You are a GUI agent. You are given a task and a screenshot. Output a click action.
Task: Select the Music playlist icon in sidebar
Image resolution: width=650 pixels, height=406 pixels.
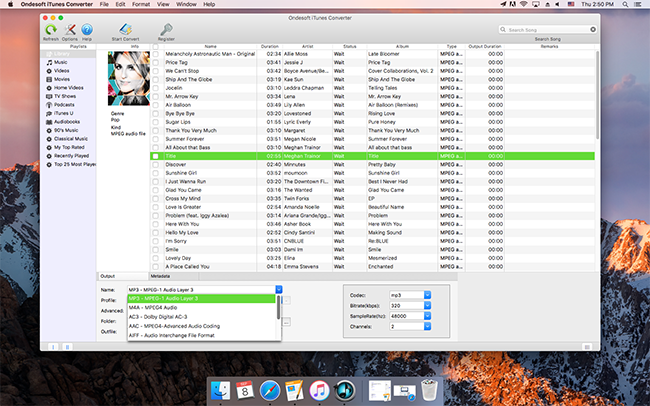pos(49,62)
